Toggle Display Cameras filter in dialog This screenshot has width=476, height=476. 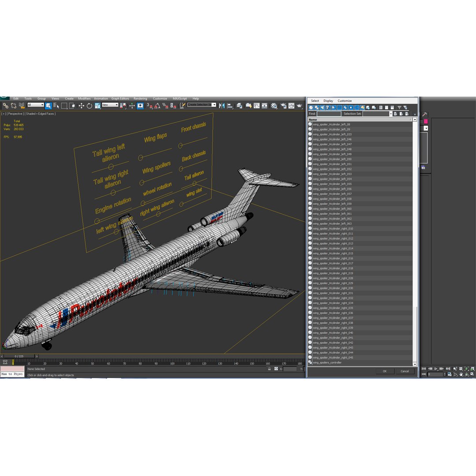pos(328,108)
